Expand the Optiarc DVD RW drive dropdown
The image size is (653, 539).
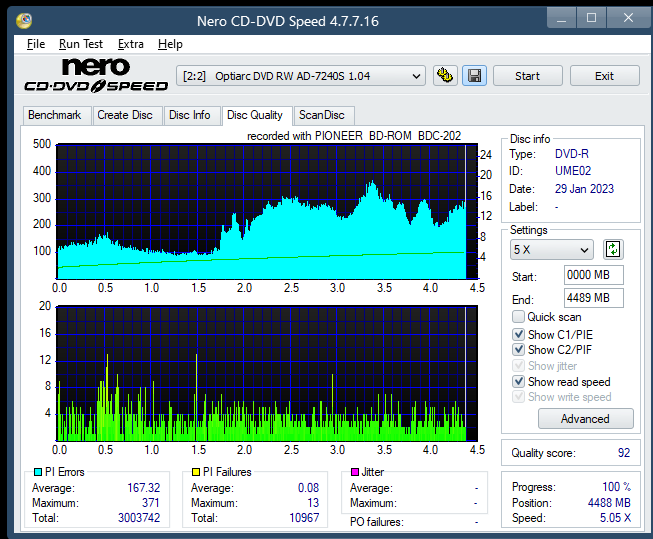tap(301, 76)
